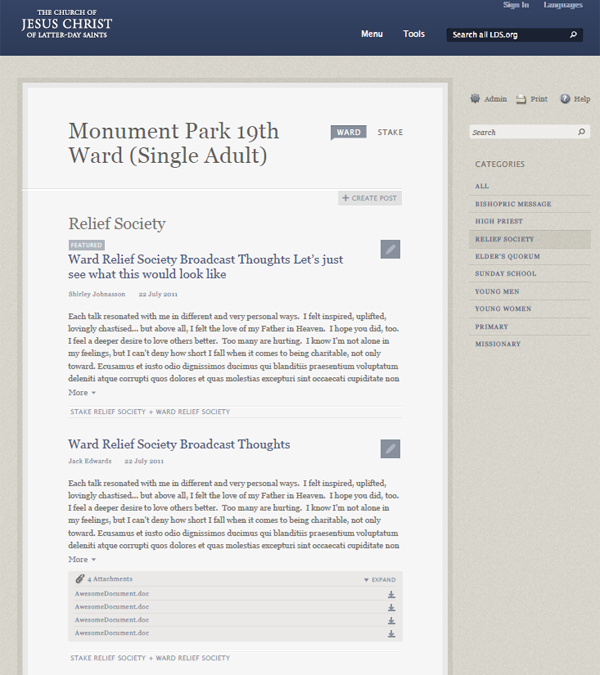Open first AwesomeDocument.doc file name

112,594
